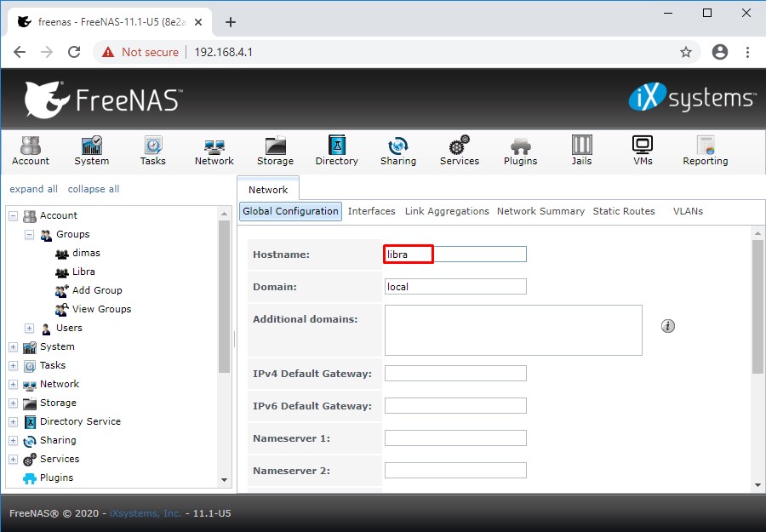Click the collapse all link
This screenshot has width=766, height=532.
click(94, 189)
